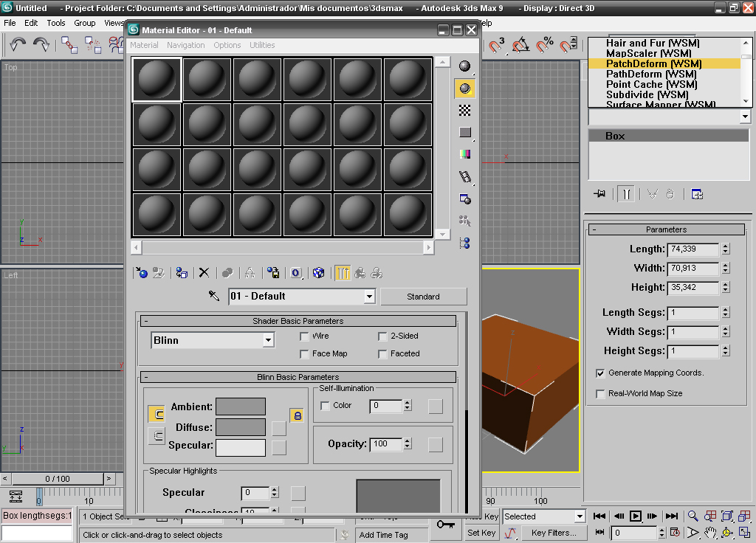Click Assign Material to Selection icon
The width and height of the screenshot is (756, 543).
click(x=182, y=273)
